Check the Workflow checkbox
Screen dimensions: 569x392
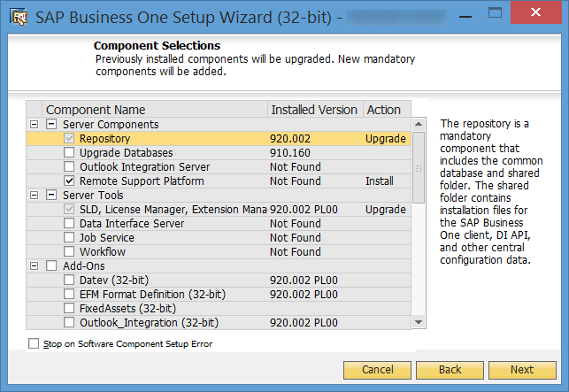tap(69, 251)
